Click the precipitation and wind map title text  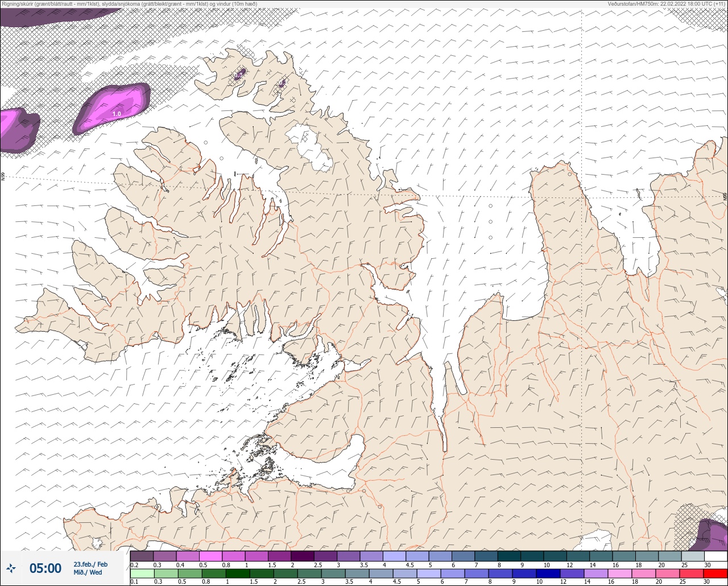tap(130, 3)
